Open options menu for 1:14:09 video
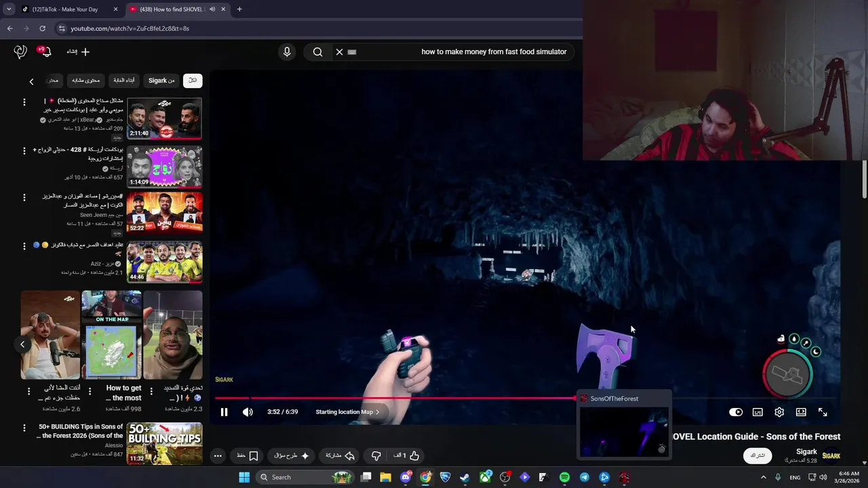This screenshot has height=488, width=868. (x=24, y=150)
